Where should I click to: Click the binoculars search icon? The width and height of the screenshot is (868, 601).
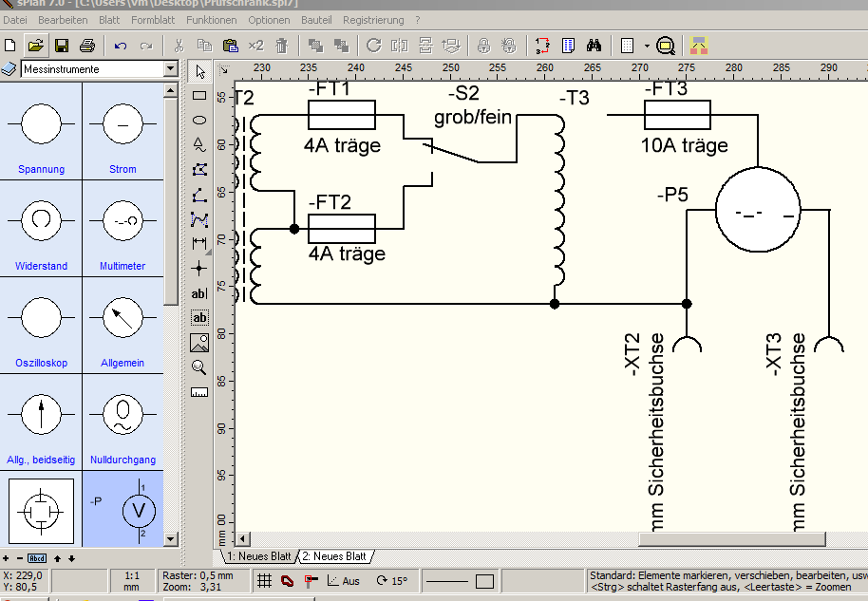pos(594,46)
